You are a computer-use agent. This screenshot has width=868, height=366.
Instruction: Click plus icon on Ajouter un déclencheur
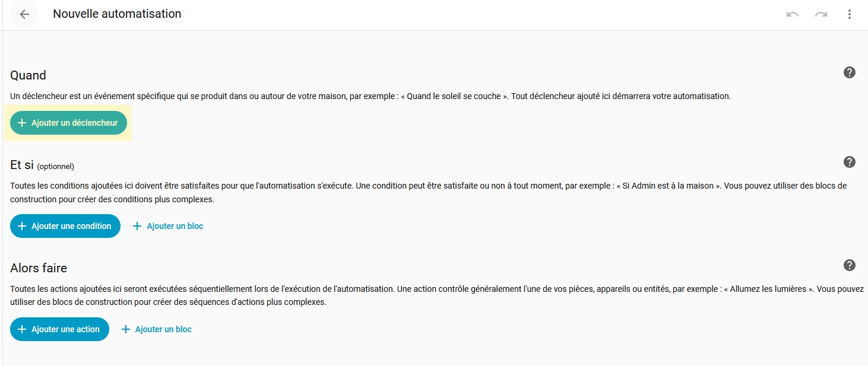(x=22, y=123)
